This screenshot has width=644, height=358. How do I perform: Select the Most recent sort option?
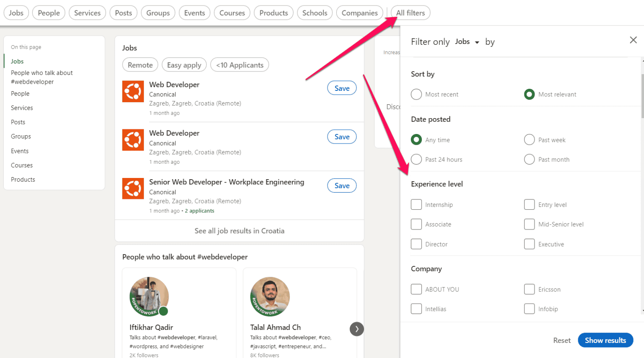click(416, 94)
